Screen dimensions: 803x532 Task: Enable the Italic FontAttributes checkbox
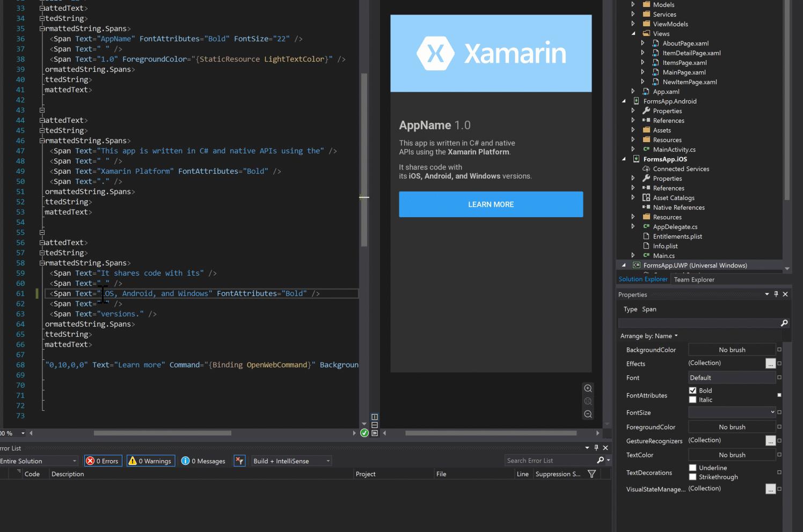tap(692, 400)
